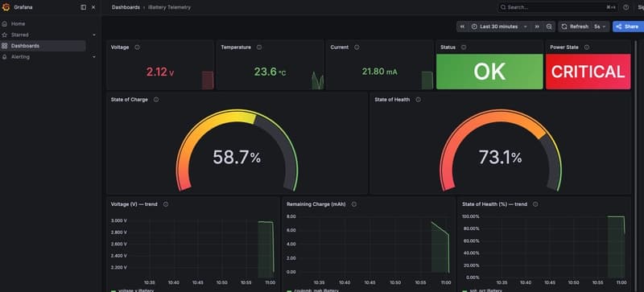Click the blue Share button
The image size is (644, 292).
pos(628,27)
